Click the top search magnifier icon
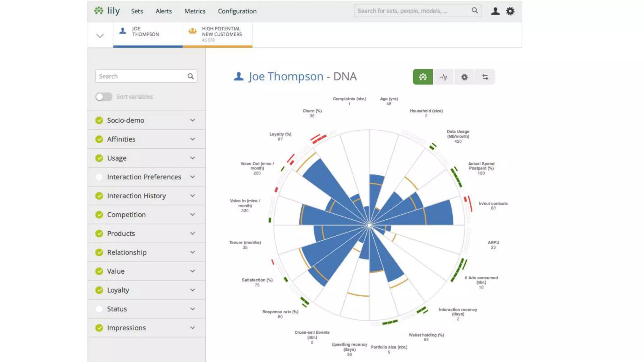 (475, 11)
